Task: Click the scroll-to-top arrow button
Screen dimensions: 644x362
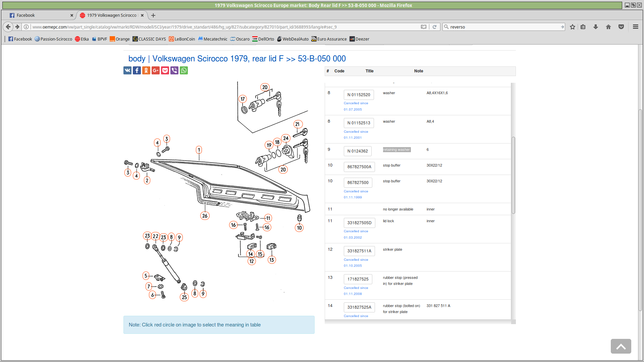Action: tap(621, 346)
